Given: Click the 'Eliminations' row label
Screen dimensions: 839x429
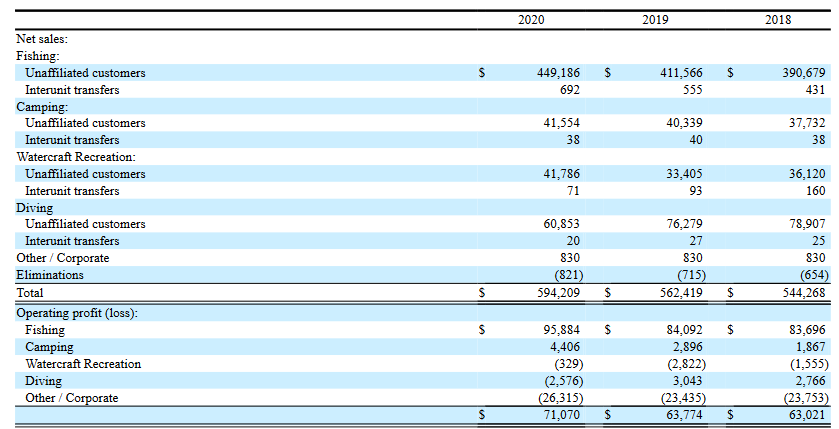Looking at the screenshot, I should click(50, 275).
